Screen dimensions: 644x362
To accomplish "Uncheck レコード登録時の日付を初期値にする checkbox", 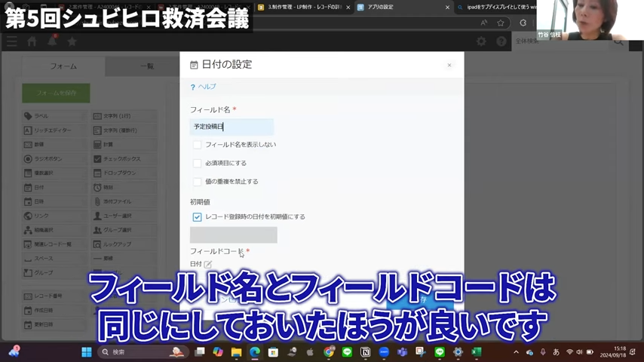I will pyautogui.click(x=197, y=217).
